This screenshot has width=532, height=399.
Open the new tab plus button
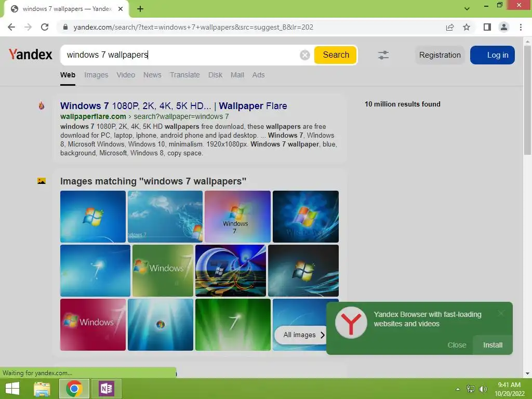140,9
